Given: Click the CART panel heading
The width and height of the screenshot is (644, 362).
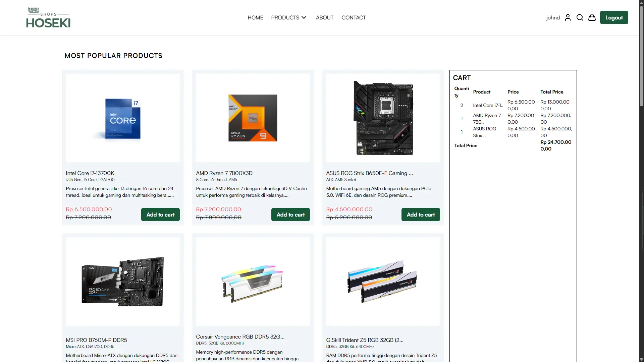Looking at the screenshot, I should tap(462, 78).
